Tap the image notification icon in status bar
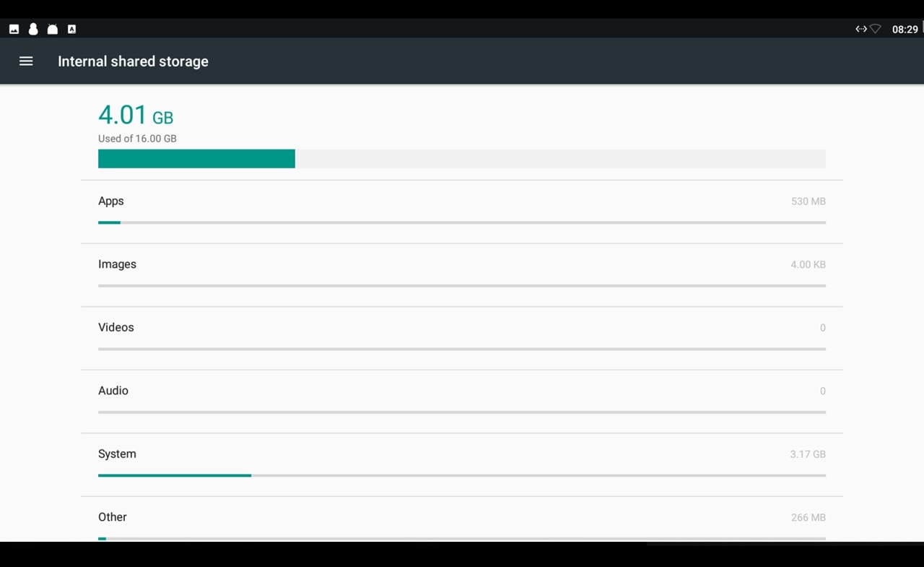 pos(14,29)
